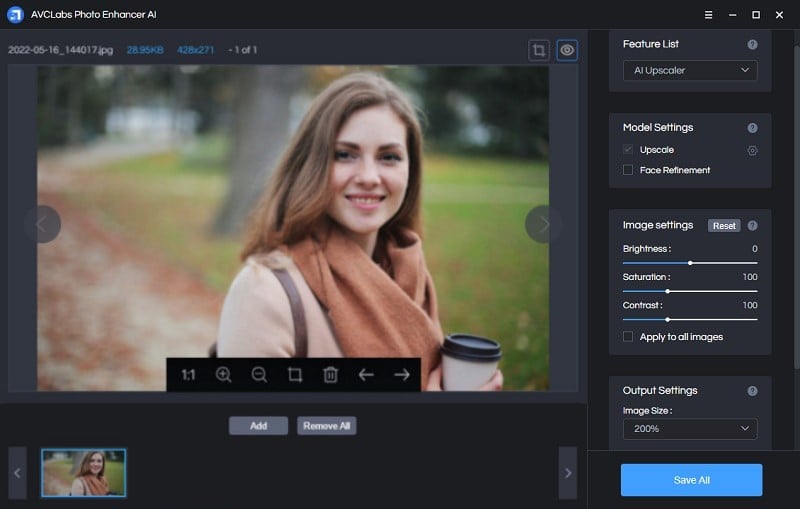Open the Model Settings help icon

(752, 128)
